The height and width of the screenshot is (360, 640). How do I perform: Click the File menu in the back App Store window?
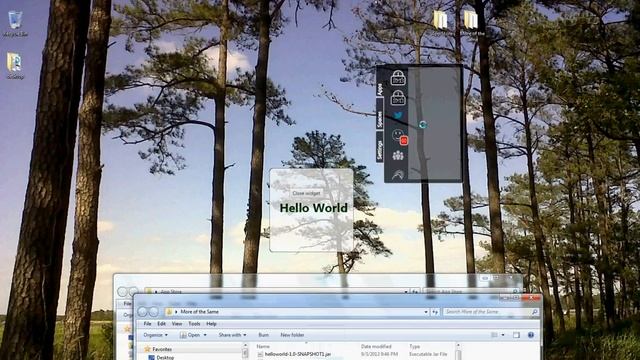pos(127,304)
